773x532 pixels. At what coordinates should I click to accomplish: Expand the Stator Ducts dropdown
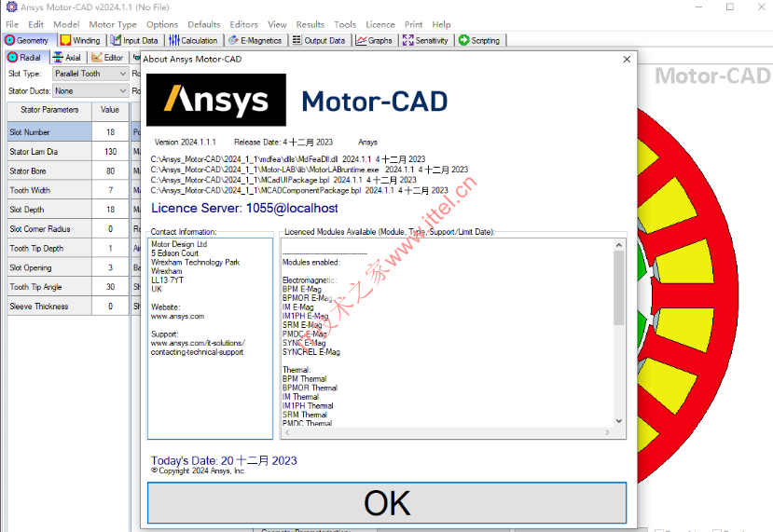(90, 91)
